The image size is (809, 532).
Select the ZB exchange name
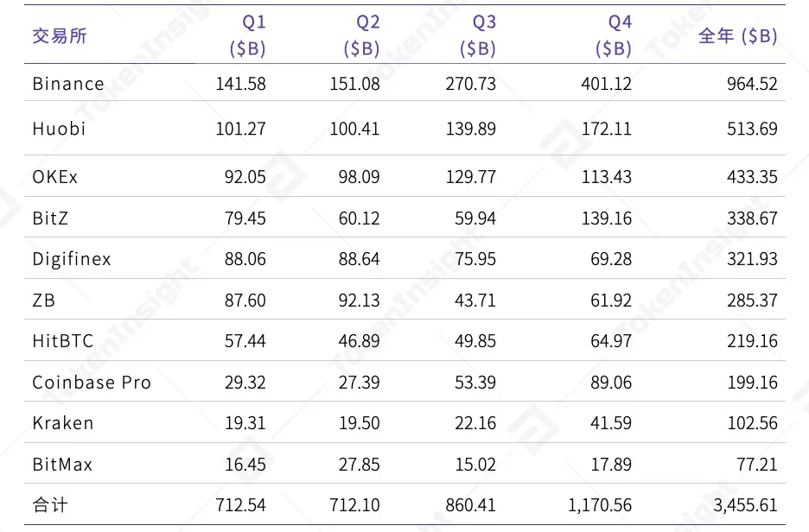coord(43,301)
